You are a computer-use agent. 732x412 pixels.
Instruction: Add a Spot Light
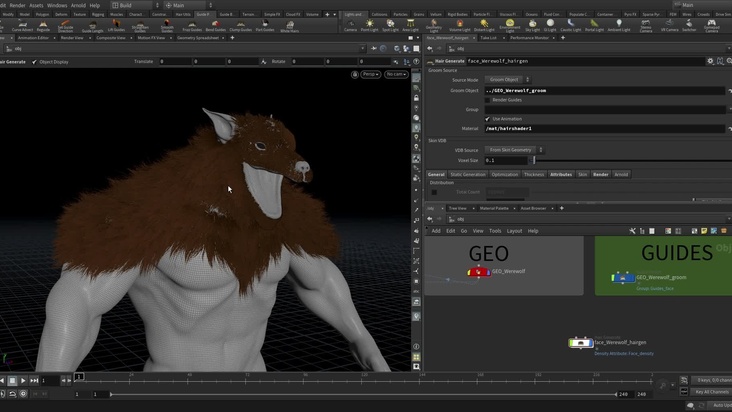click(390, 26)
